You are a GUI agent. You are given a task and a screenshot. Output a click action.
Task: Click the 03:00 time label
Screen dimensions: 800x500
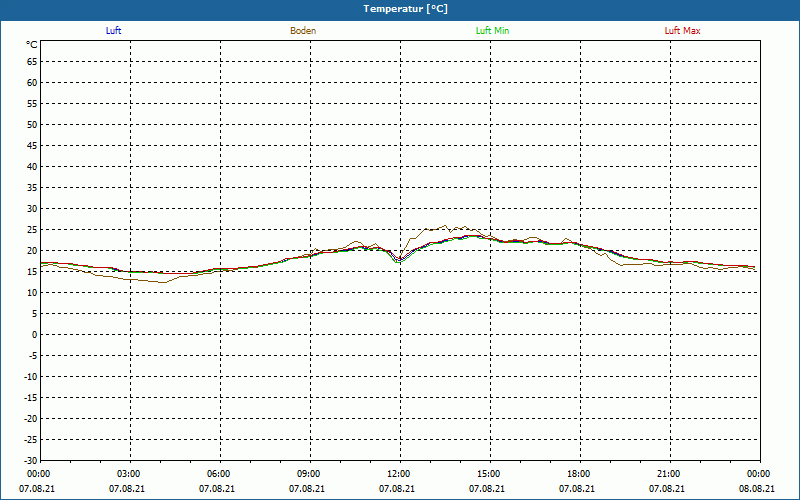coord(129,474)
